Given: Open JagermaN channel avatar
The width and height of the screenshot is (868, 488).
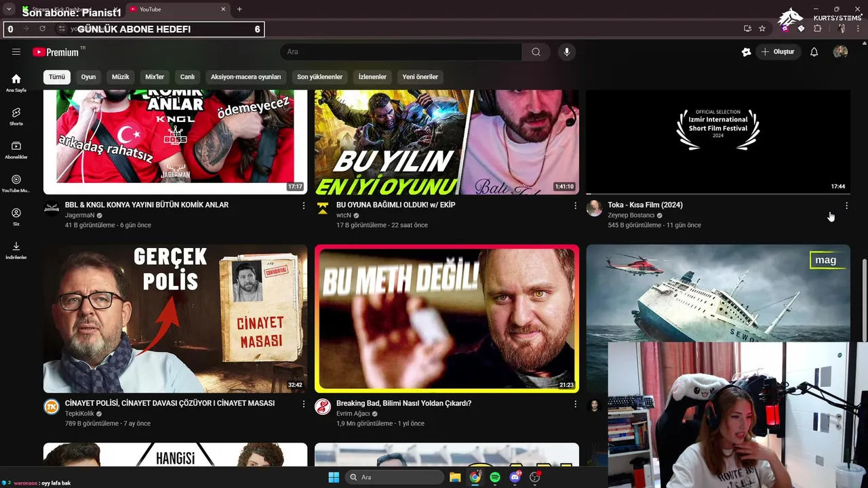Looking at the screenshot, I should (52, 208).
